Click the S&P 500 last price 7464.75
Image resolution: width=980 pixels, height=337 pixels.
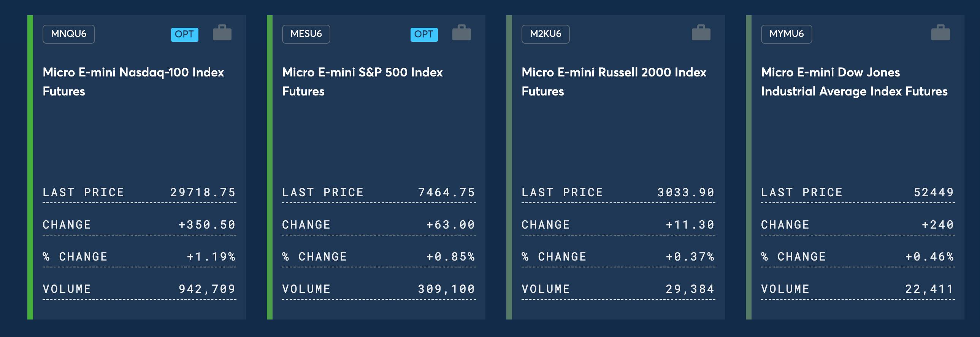(447, 192)
